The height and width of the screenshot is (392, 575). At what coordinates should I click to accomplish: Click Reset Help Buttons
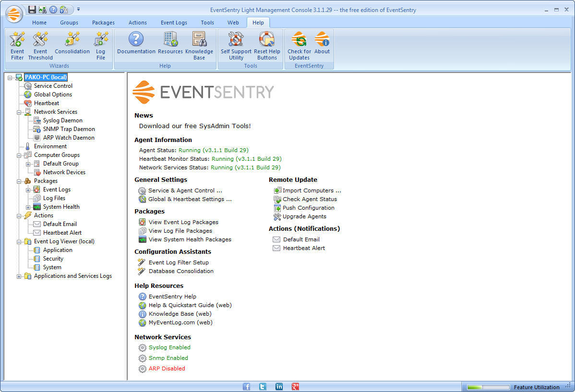pyautogui.click(x=266, y=46)
